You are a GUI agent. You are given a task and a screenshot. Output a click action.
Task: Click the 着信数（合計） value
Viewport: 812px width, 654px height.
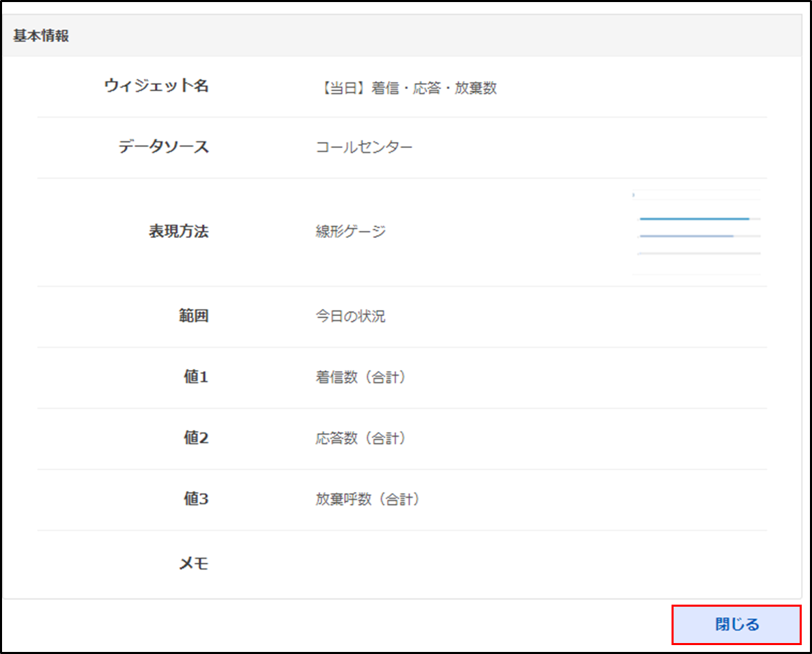[360, 377]
